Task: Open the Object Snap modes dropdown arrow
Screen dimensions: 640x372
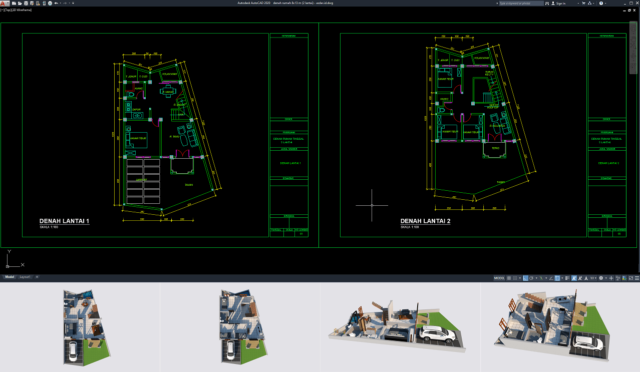Action: [562, 278]
